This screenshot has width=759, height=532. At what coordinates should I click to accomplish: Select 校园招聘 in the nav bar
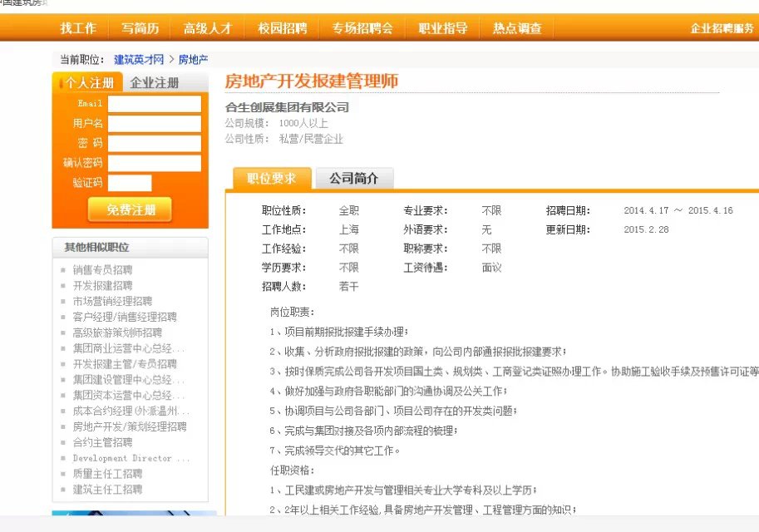282,28
